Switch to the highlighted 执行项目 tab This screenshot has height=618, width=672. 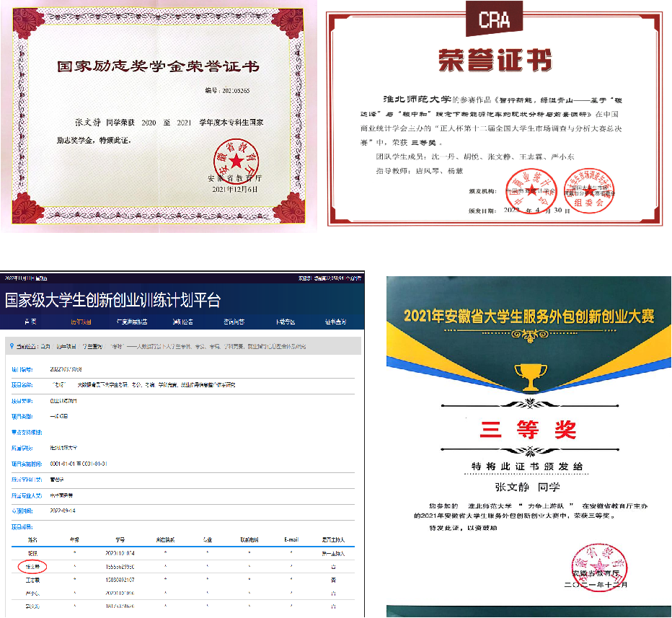coord(81,322)
